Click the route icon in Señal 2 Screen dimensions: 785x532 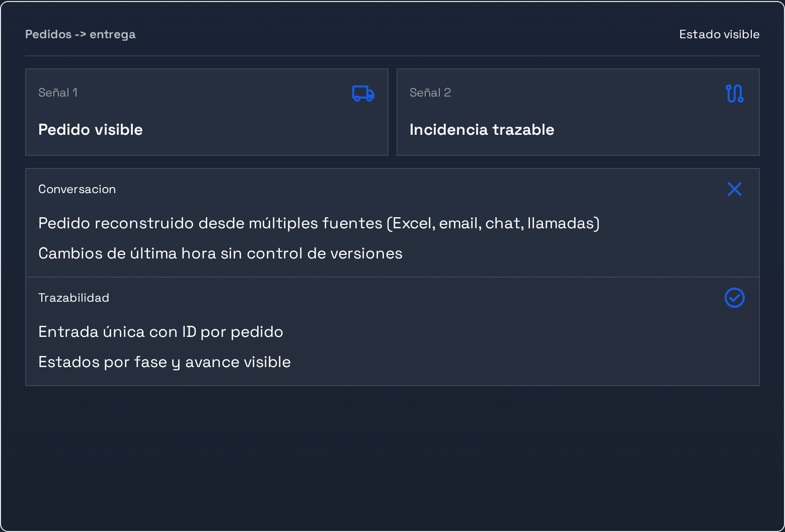click(735, 93)
